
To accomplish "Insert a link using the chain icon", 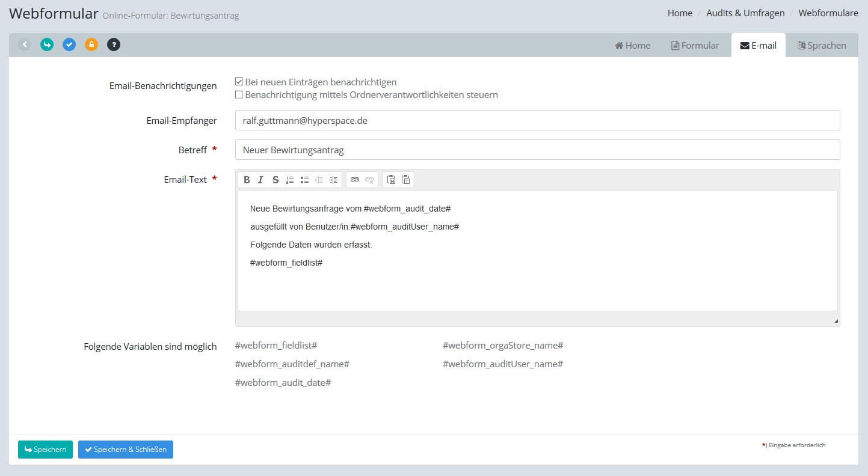I will pyautogui.click(x=355, y=180).
